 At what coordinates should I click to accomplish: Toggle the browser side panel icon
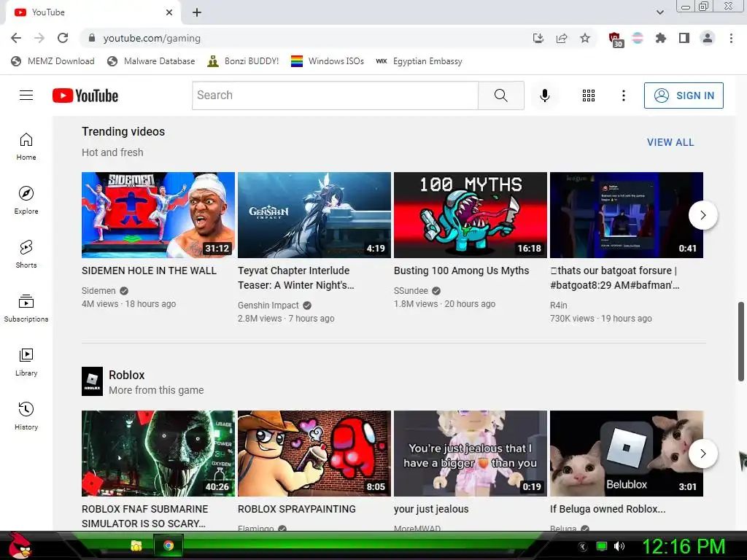pos(684,38)
